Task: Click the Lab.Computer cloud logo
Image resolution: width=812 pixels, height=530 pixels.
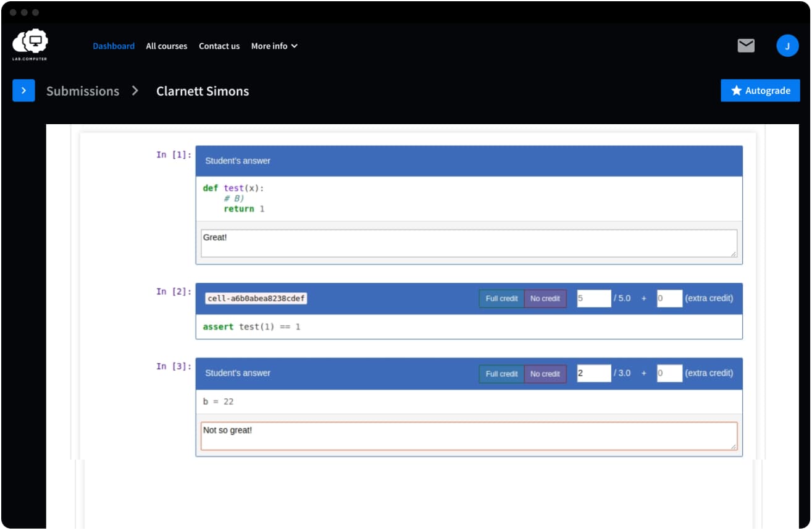Action: (x=30, y=45)
